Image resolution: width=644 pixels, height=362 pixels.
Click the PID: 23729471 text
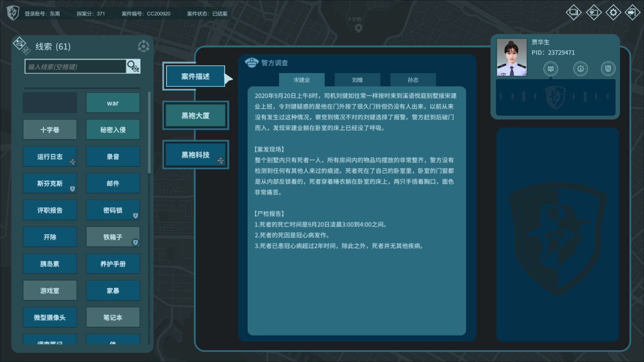553,53
